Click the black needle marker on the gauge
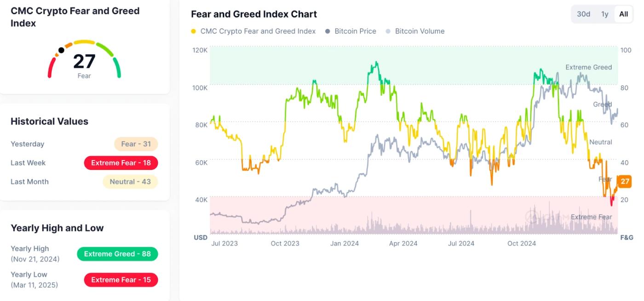644x301 pixels. (61, 50)
